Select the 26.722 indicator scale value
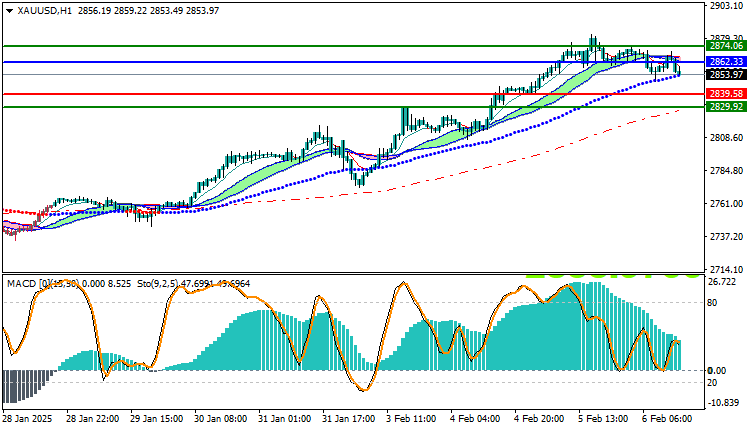The height and width of the screenshot is (430, 750). [x=722, y=282]
